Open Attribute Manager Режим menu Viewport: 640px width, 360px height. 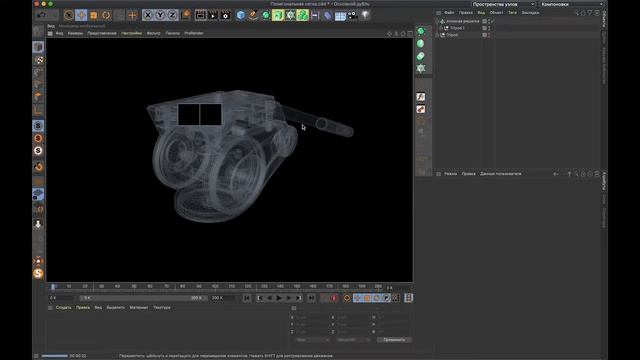click(451, 174)
